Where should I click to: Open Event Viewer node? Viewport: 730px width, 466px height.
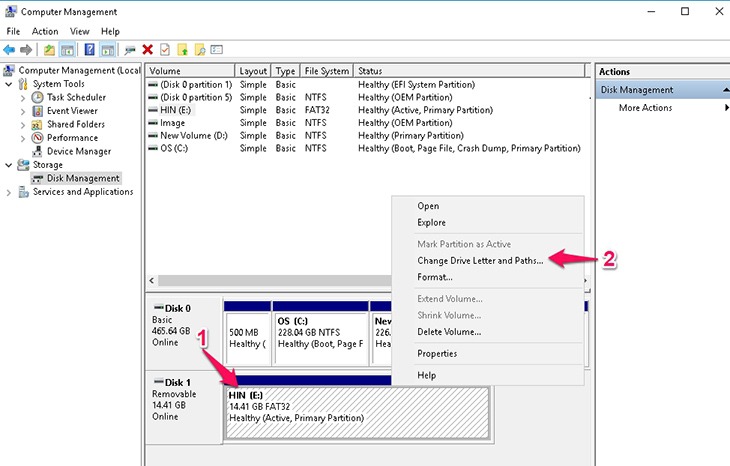click(72, 111)
